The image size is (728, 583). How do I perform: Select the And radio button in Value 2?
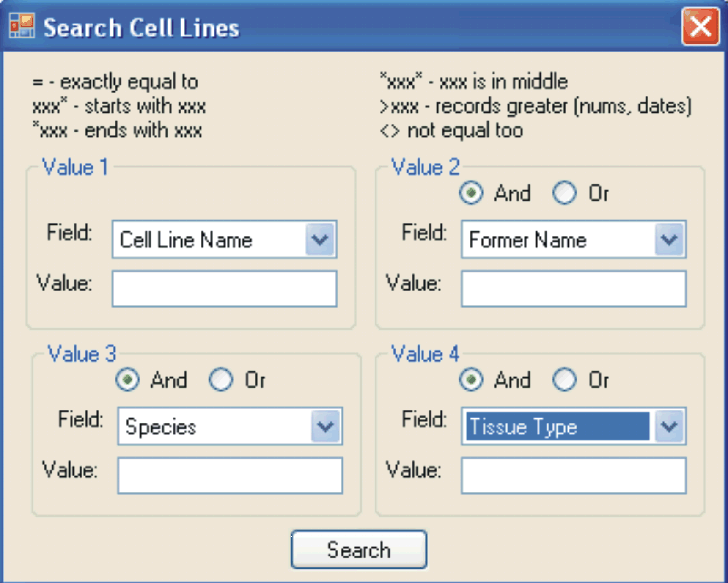471,193
